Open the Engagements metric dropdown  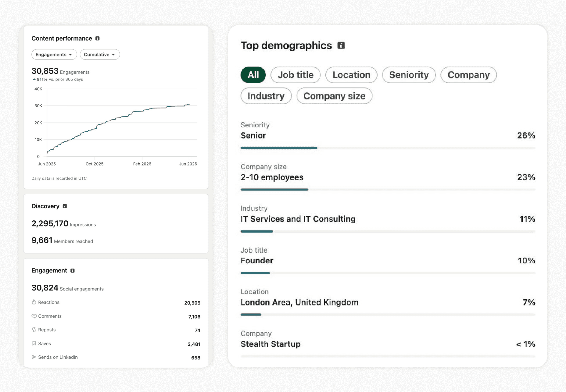pyautogui.click(x=54, y=55)
